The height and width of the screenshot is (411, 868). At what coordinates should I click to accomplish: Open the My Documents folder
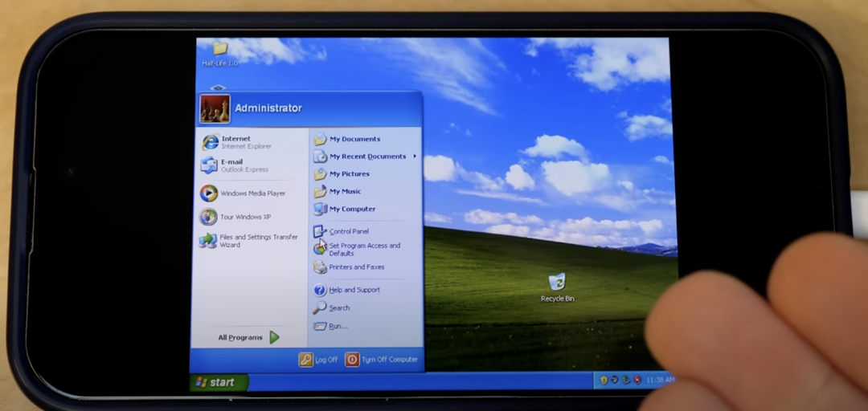tap(347, 139)
